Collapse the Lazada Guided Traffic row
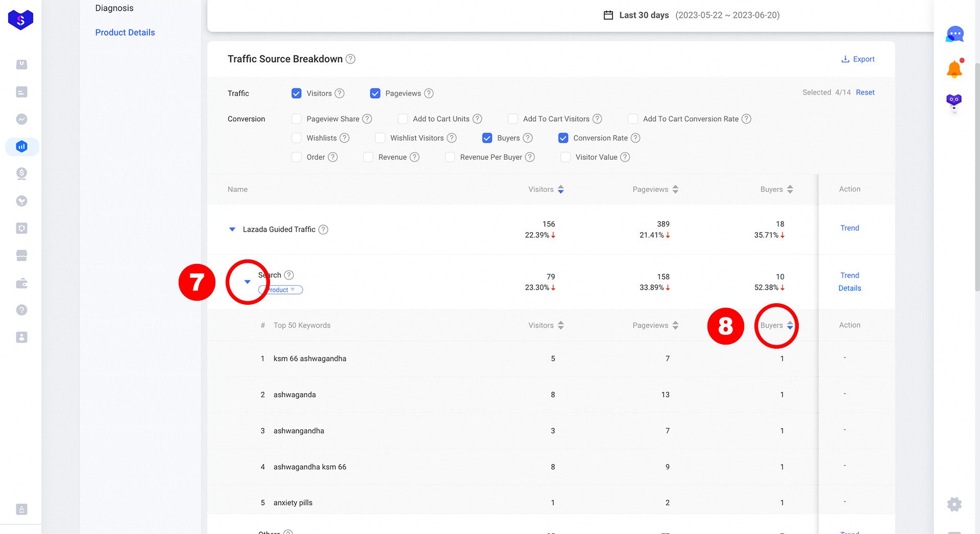 coord(232,229)
